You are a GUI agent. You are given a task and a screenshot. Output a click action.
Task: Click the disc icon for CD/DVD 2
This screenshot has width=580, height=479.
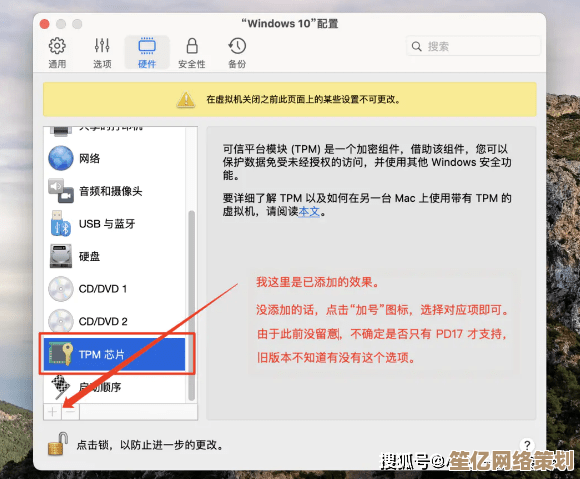(61, 321)
